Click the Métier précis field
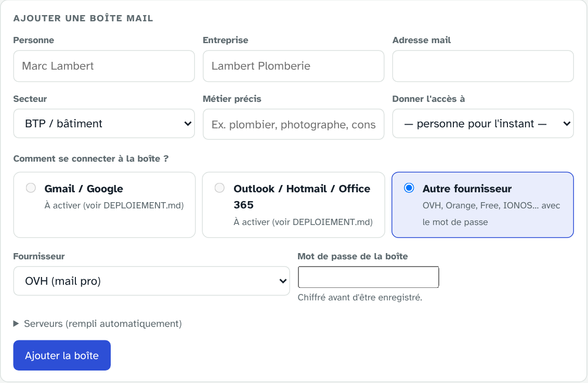The width and height of the screenshot is (588, 383). 293,124
